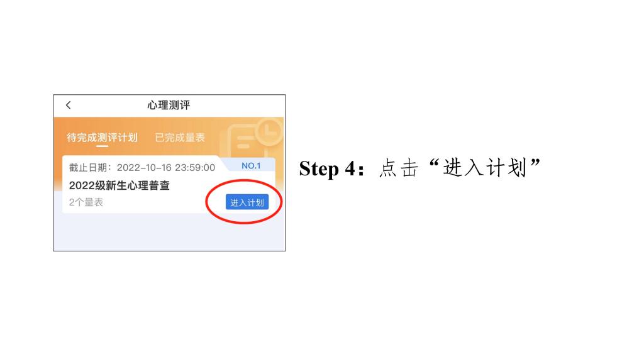
Task: Click orange banner space right of 已完成量表
Action: click(x=214, y=138)
